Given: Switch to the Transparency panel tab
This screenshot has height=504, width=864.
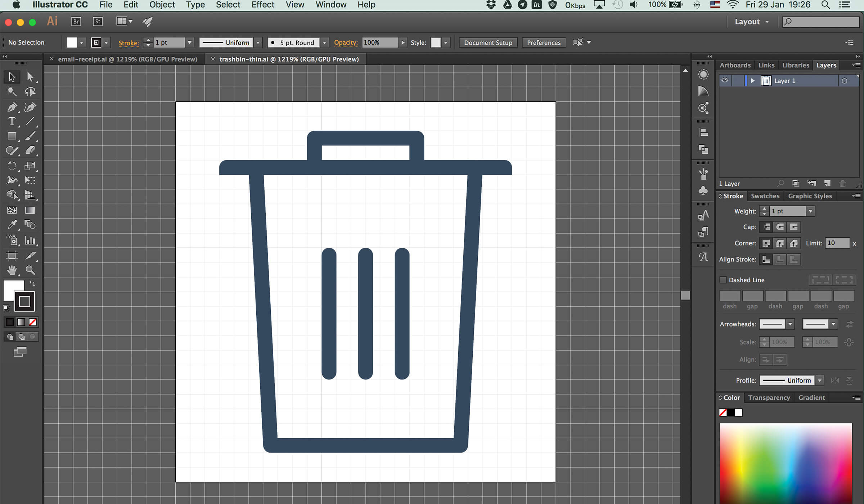Looking at the screenshot, I should (769, 397).
